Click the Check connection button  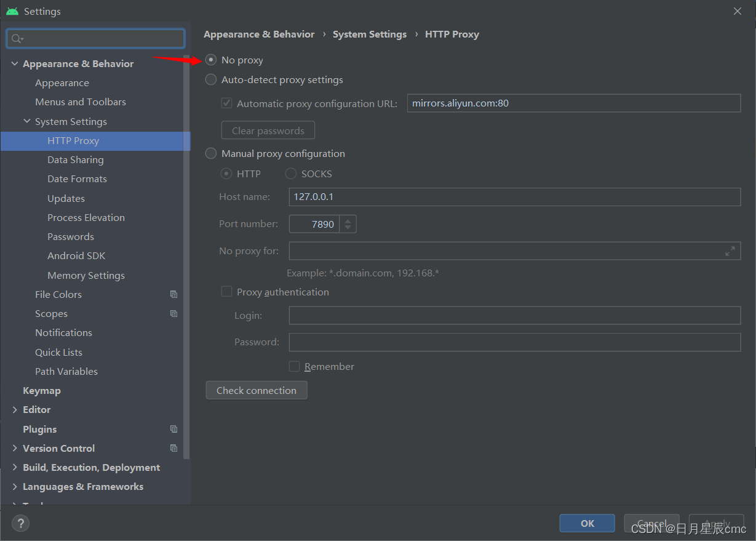tap(257, 390)
